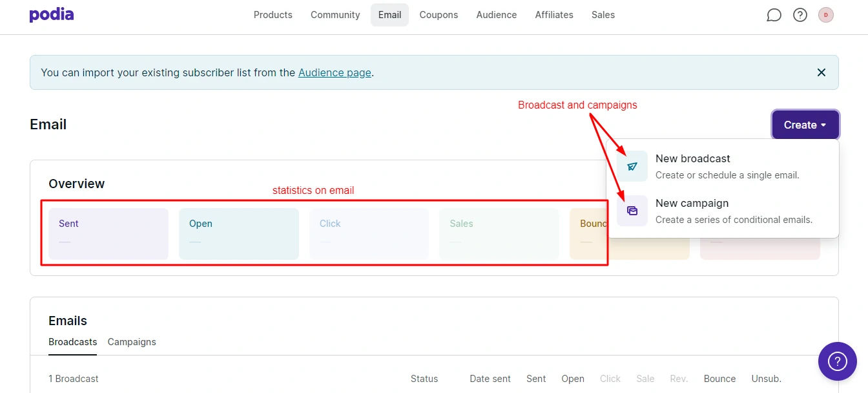This screenshot has height=393, width=868.
Task: Click the Emails section heading
Action: click(68, 321)
